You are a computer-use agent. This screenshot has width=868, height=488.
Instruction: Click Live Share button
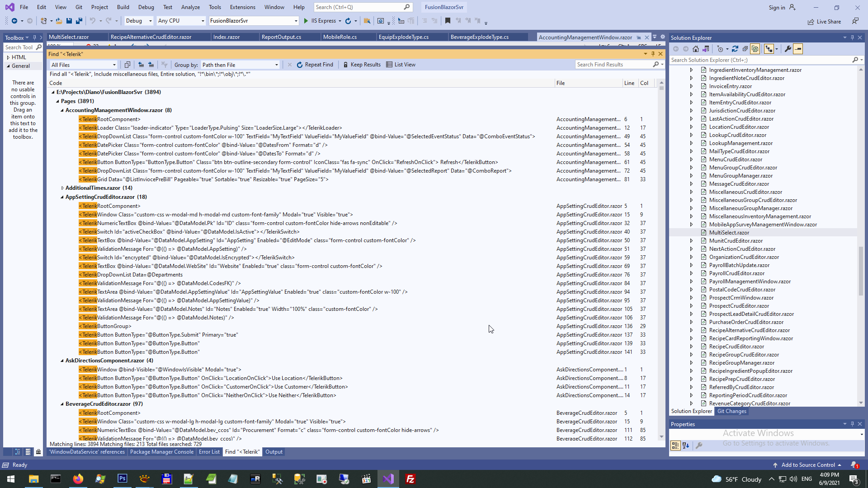tap(825, 21)
